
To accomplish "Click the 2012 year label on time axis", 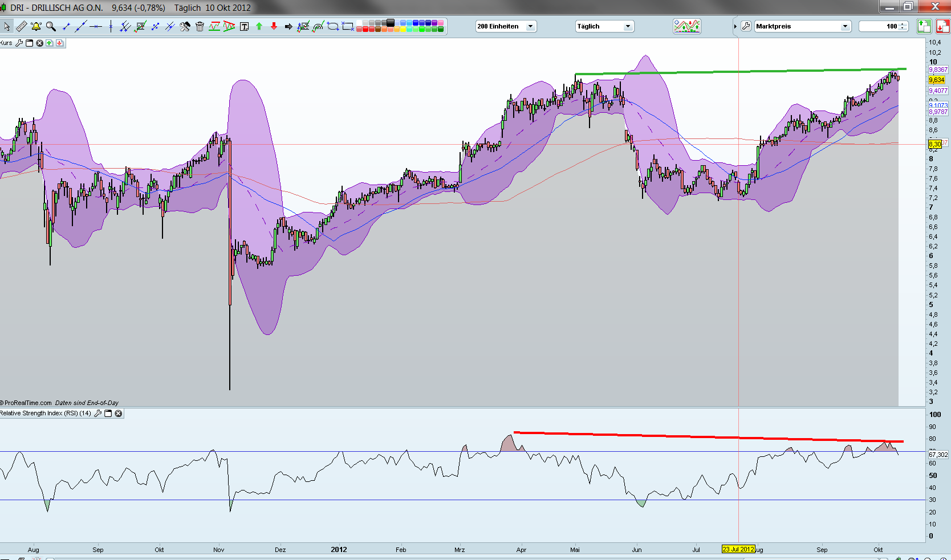I will click(339, 550).
